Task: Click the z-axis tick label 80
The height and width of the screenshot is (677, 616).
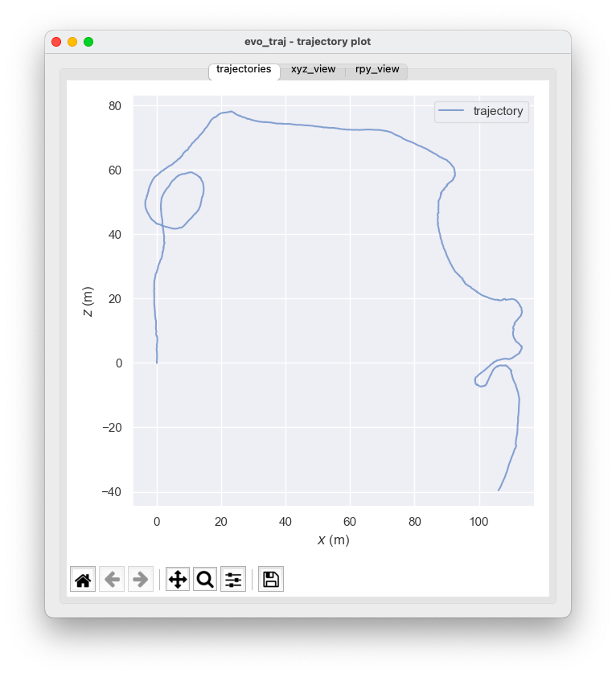Action: 115,106
